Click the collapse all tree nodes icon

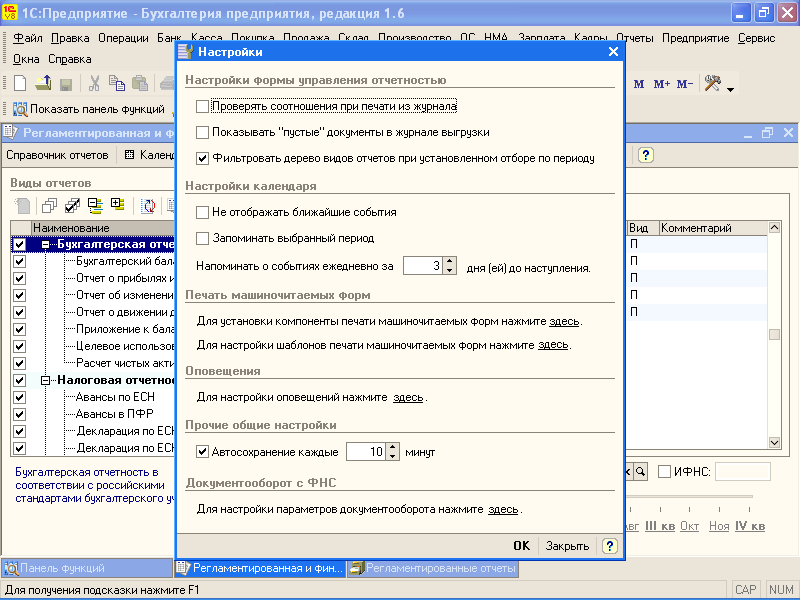pos(95,206)
